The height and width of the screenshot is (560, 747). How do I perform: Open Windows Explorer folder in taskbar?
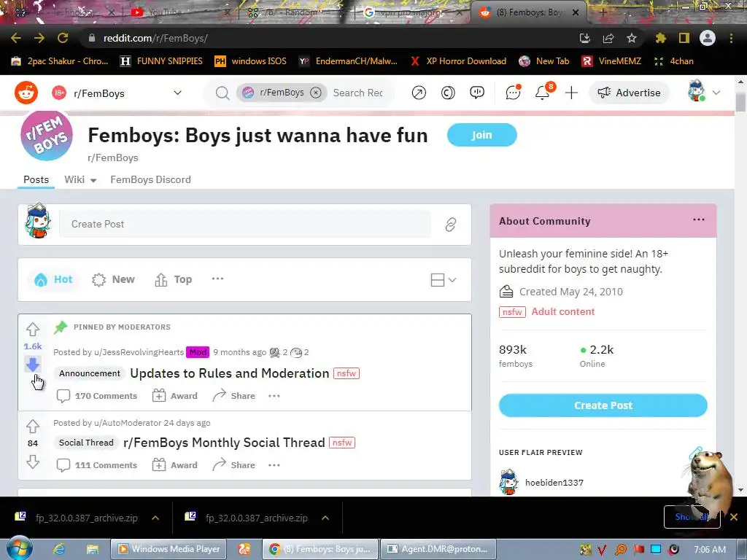tap(92, 549)
